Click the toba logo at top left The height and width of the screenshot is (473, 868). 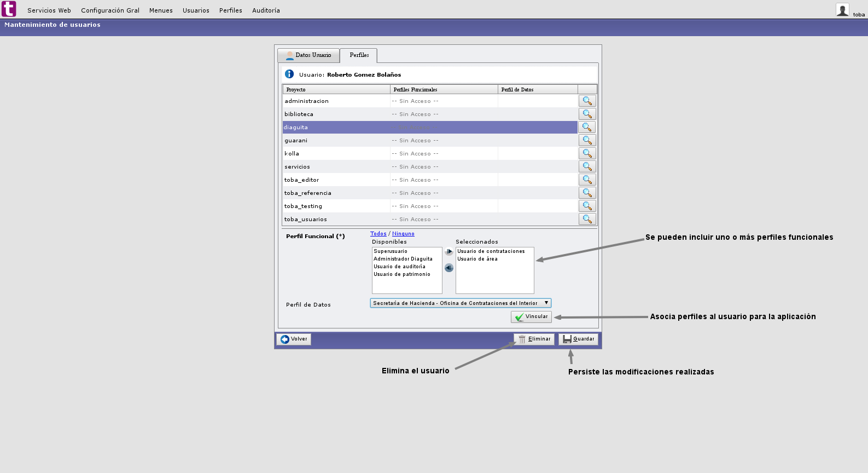[9, 9]
